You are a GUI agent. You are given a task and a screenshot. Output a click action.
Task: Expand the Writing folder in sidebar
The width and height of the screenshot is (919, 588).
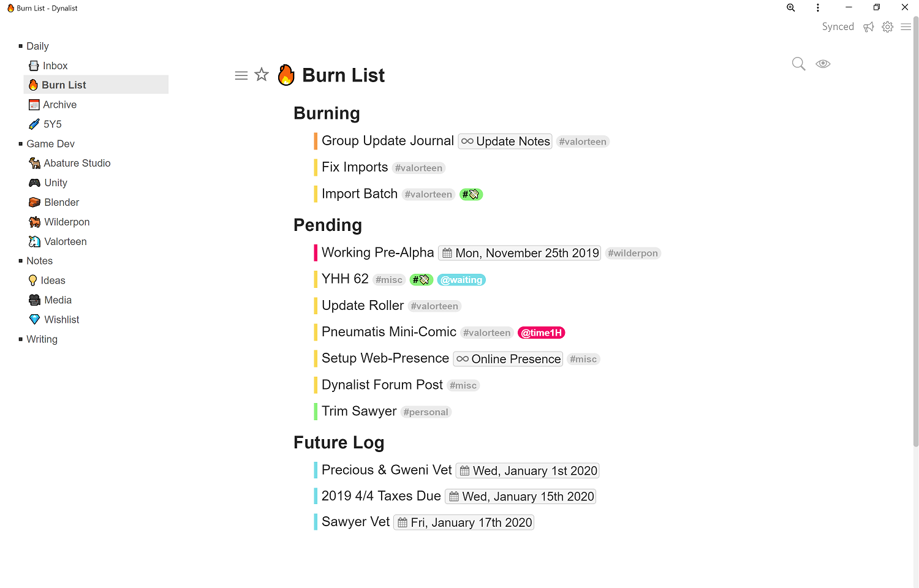21,339
